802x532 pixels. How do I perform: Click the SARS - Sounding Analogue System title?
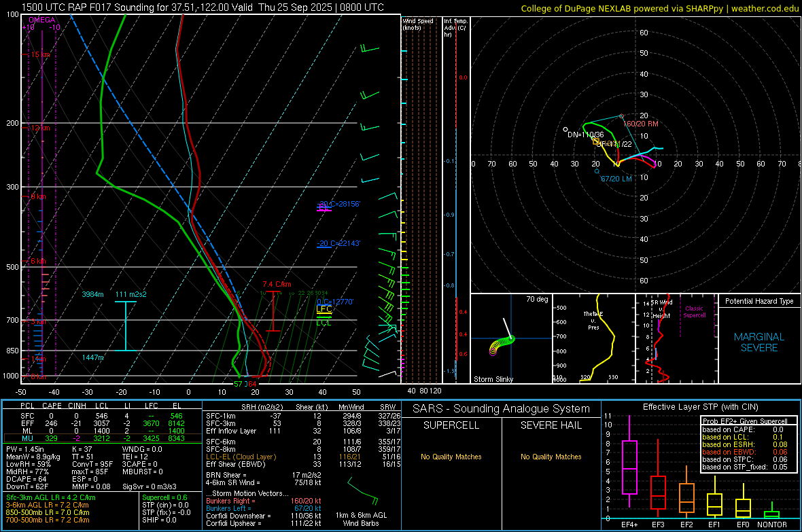[x=501, y=409]
